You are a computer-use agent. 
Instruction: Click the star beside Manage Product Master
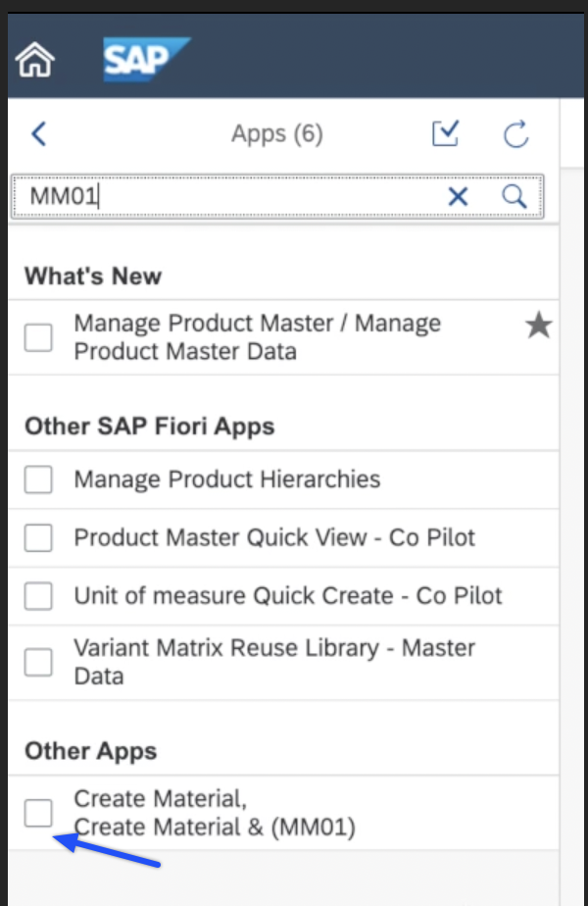pyautogui.click(x=538, y=327)
